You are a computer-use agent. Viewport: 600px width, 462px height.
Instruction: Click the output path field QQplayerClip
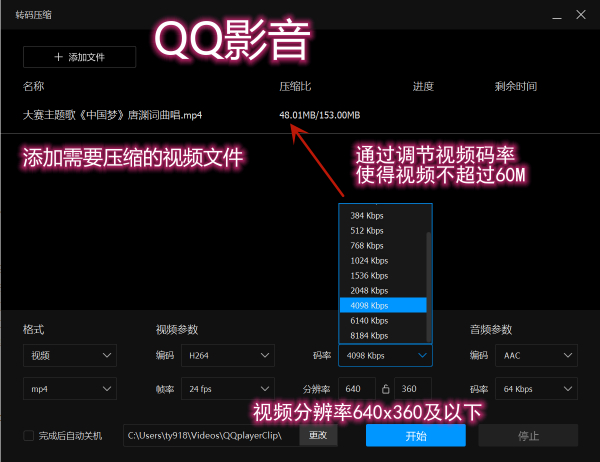pyautogui.click(x=211, y=436)
